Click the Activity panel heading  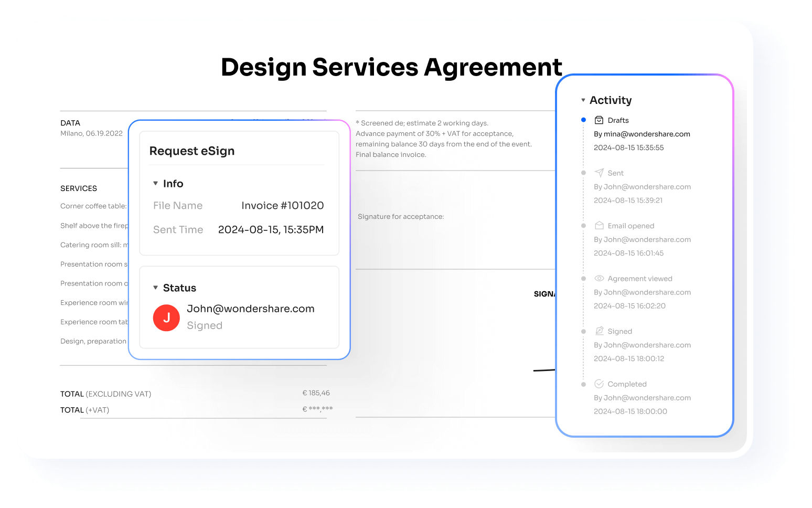(611, 100)
